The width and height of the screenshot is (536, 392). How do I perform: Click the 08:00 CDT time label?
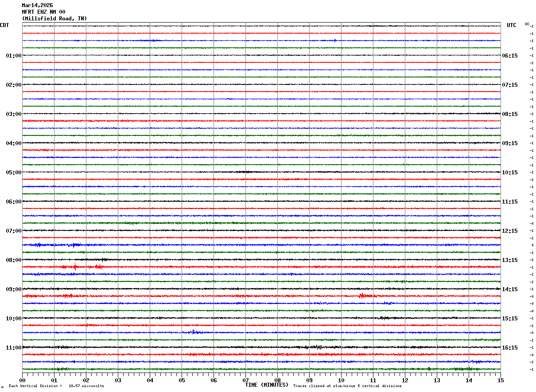pos(14,260)
